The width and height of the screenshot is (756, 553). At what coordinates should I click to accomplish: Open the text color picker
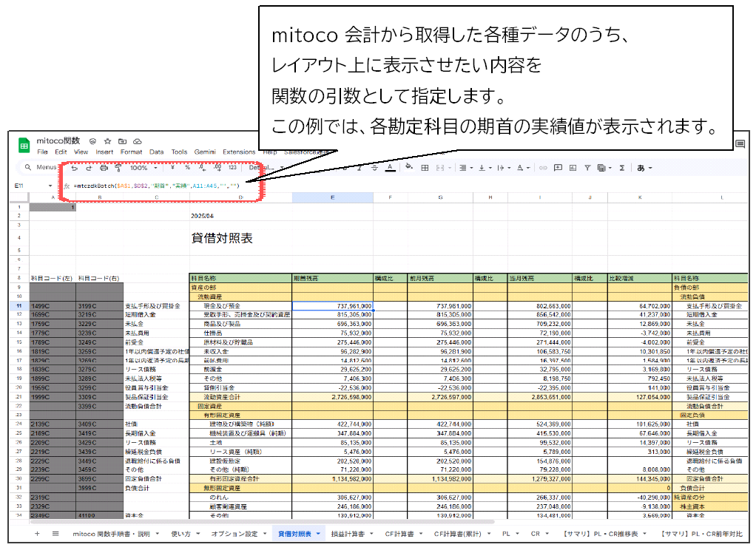390,168
